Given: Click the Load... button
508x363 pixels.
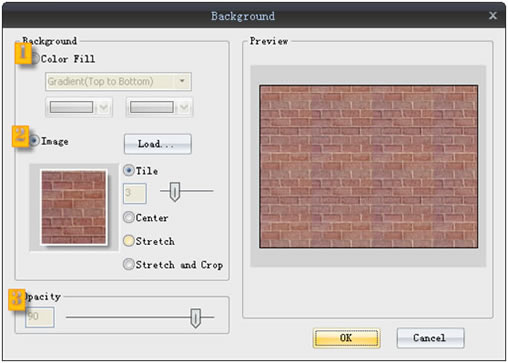Looking at the screenshot, I should [x=158, y=144].
